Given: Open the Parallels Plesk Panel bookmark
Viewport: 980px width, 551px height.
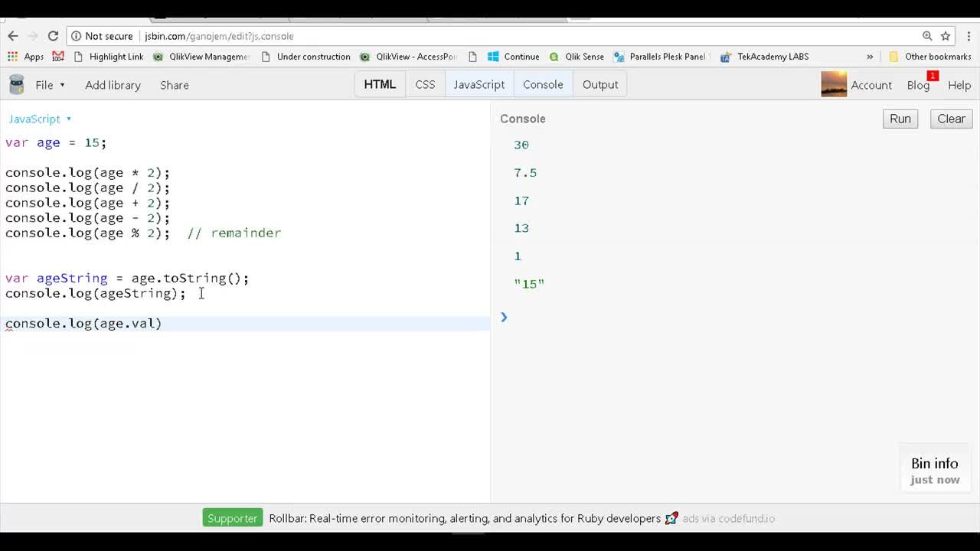Looking at the screenshot, I should (x=667, y=56).
